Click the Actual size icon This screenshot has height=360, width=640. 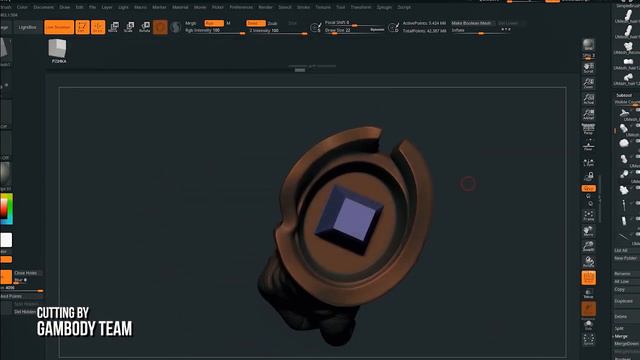(x=589, y=98)
